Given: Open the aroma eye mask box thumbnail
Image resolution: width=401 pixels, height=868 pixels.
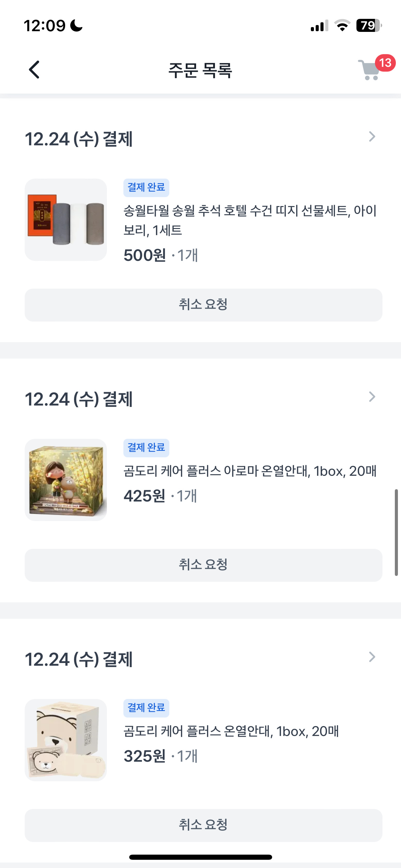Looking at the screenshot, I should pos(66,480).
